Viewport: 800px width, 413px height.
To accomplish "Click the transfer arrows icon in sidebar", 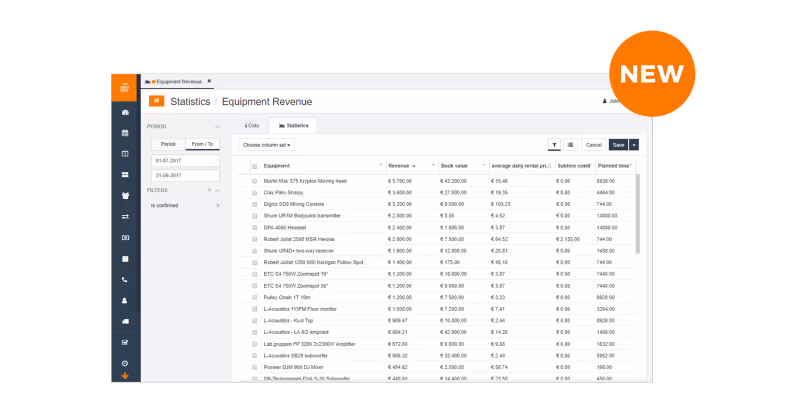I will (x=125, y=216).
